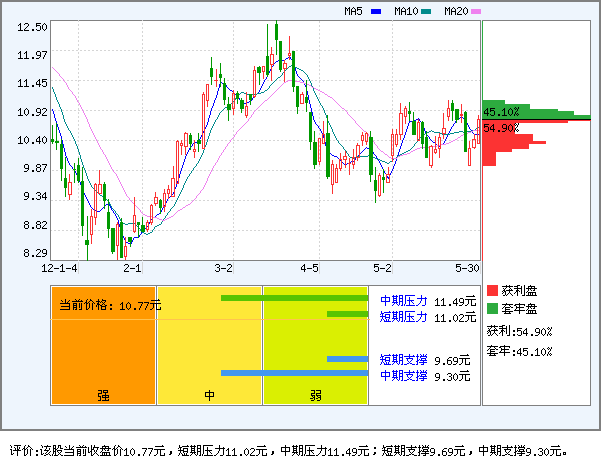Click the 评价 summary text at bottom
This screenshot has width=601, height=456.
290,449
